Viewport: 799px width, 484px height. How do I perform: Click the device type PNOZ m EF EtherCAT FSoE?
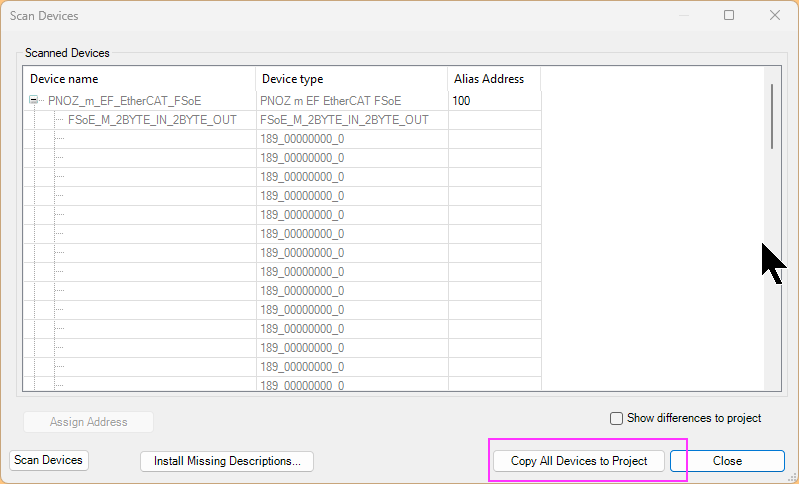coord(331,101)
